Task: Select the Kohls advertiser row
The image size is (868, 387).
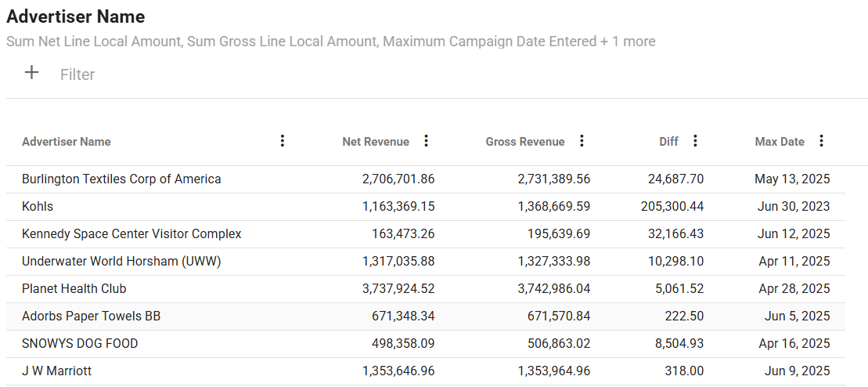Action: pos(38,207)
